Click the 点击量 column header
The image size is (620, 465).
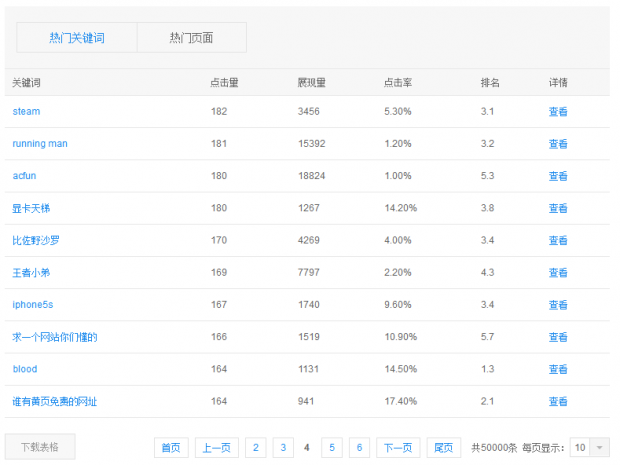[x=224, y=82]
